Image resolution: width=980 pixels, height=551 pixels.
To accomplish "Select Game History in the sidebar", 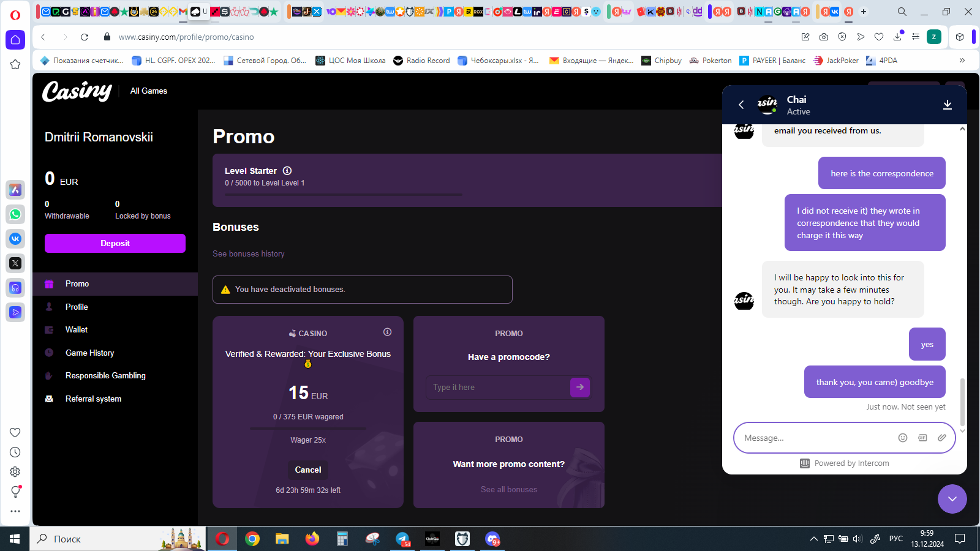I will pyautogui.click(x=89, y=353).
